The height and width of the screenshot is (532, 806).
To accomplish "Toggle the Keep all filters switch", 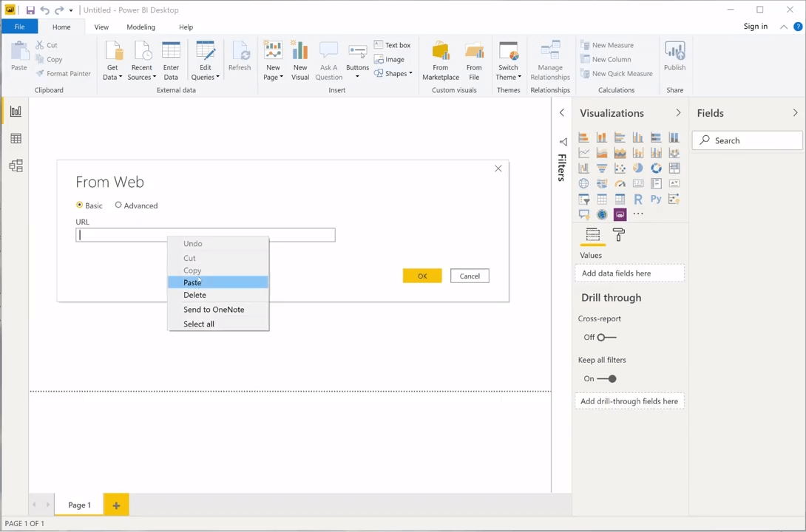I will point(607,379).
